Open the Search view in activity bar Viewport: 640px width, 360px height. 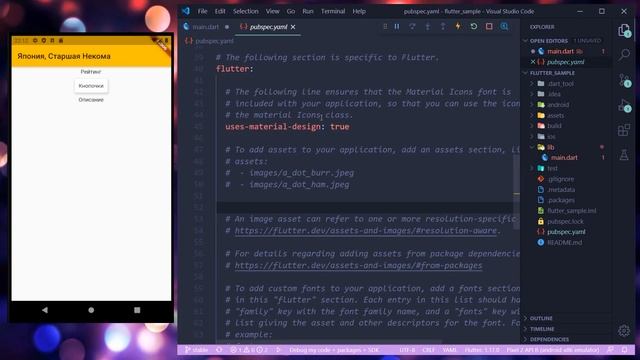pyautogui.click(x=624, y=54)
